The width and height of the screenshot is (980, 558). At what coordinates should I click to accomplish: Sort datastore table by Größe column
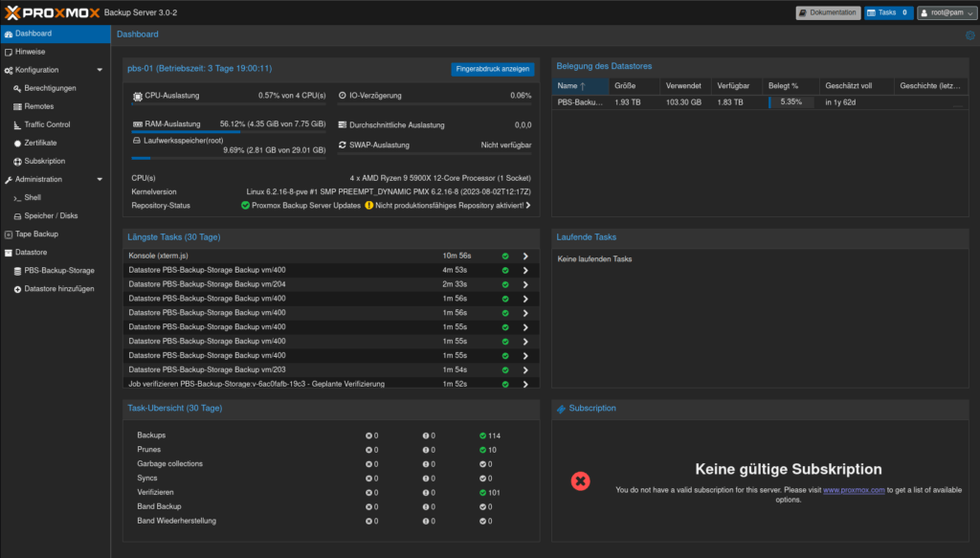point(634,85)
